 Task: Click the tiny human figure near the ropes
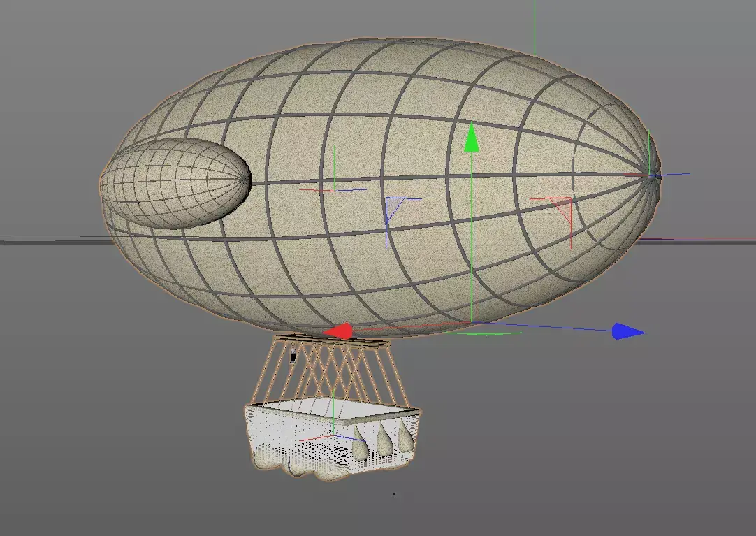click(x=293, y=354)
